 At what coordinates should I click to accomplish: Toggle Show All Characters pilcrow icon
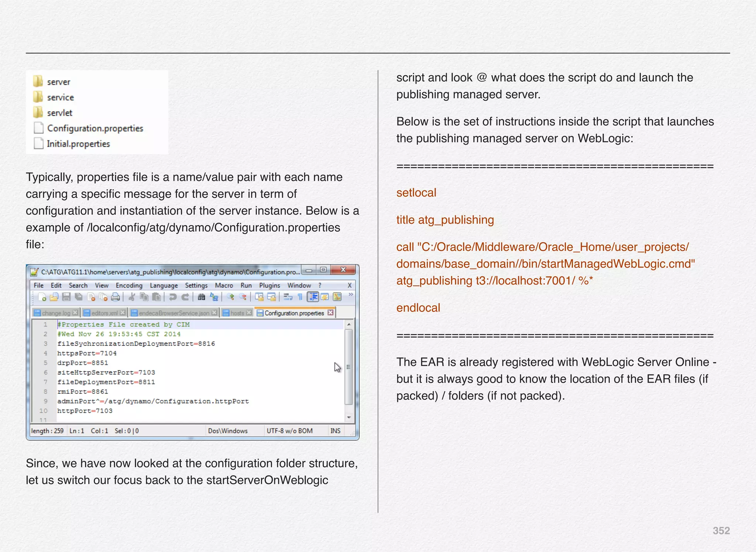click(x=300, y=297)
